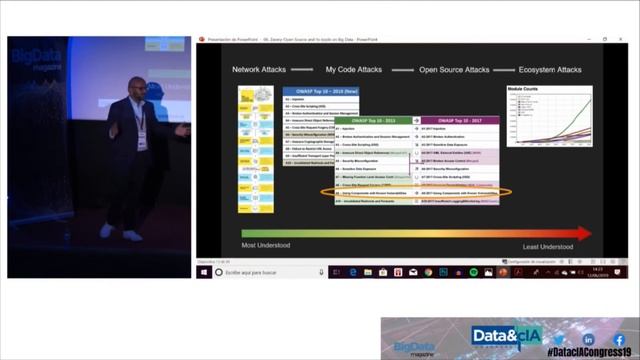Open the network status tray icon
640x360 pixels.
pos(557,273)
